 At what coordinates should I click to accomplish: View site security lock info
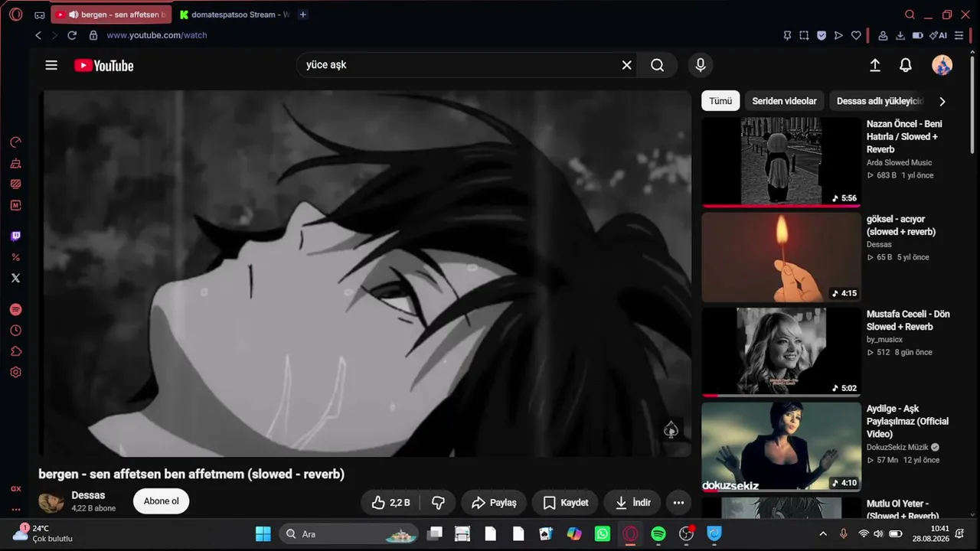93,35
